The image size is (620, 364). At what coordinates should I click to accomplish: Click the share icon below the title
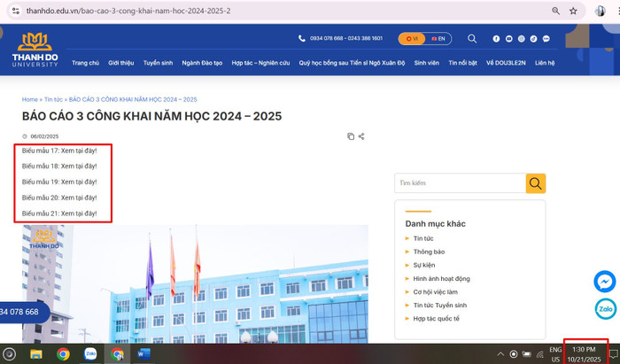tap(361, 136)
